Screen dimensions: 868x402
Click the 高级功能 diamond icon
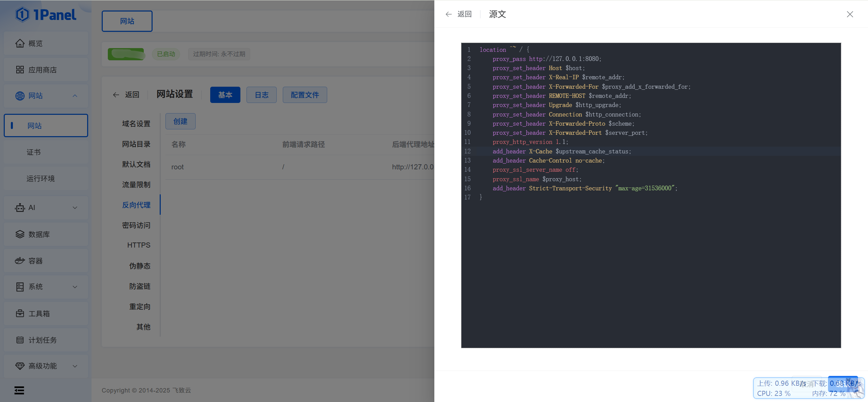pyautogui.click(x=20, y=366)
